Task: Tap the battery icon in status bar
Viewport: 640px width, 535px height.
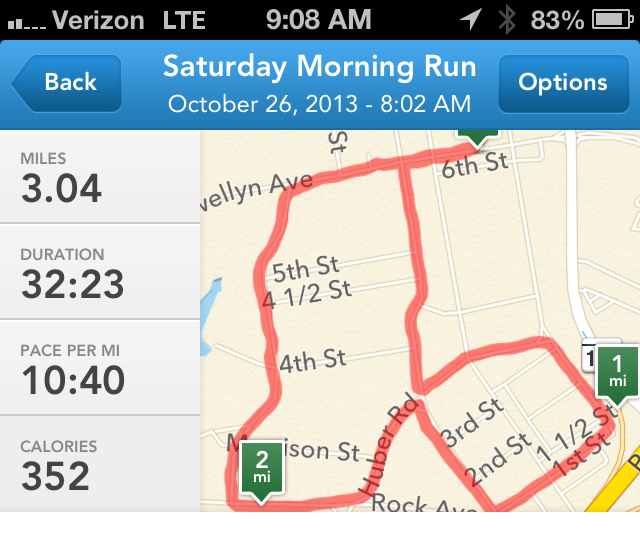Action: click(612, 20)
